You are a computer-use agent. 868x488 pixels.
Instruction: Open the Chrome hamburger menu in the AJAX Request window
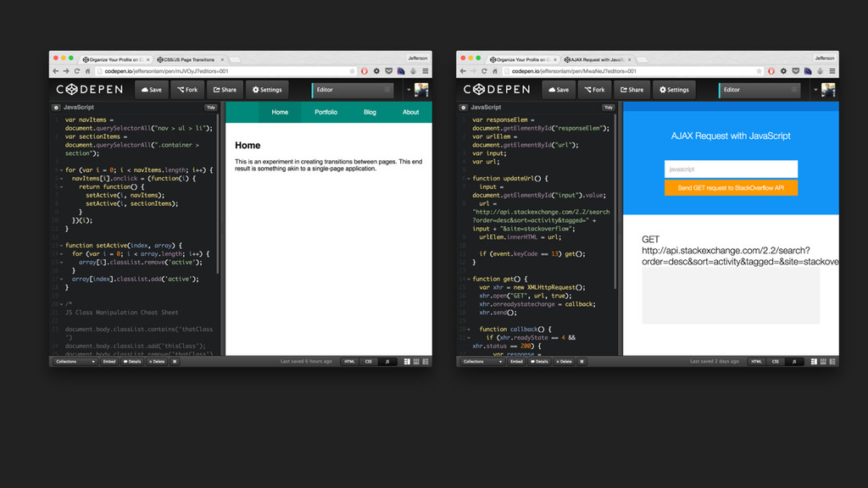point(832,71)
